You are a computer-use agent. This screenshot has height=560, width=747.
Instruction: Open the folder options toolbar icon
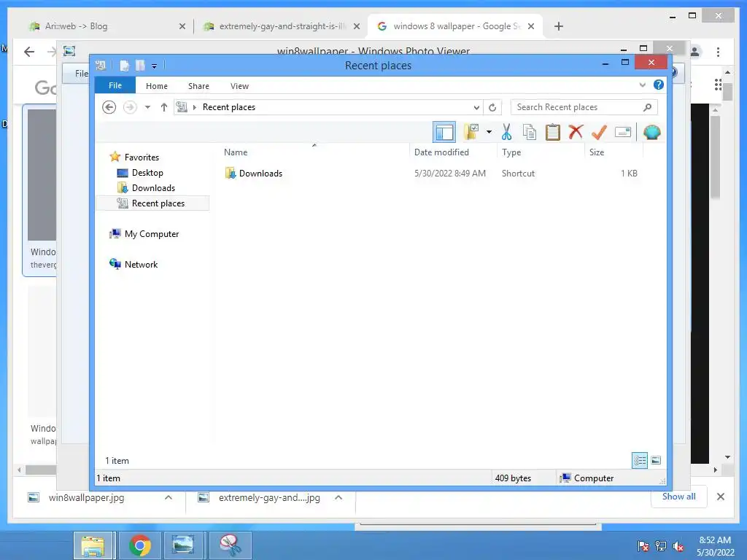471,132
